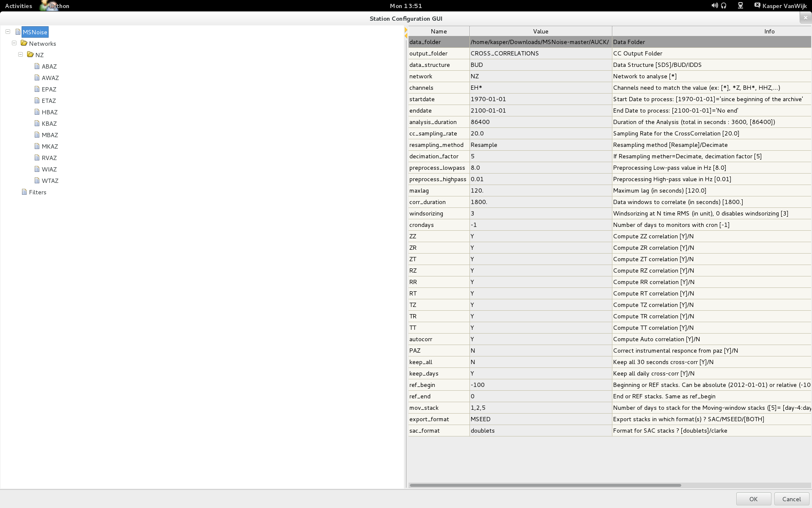Click the Networks folder icon
812x508 pixels.
[24, 43]
